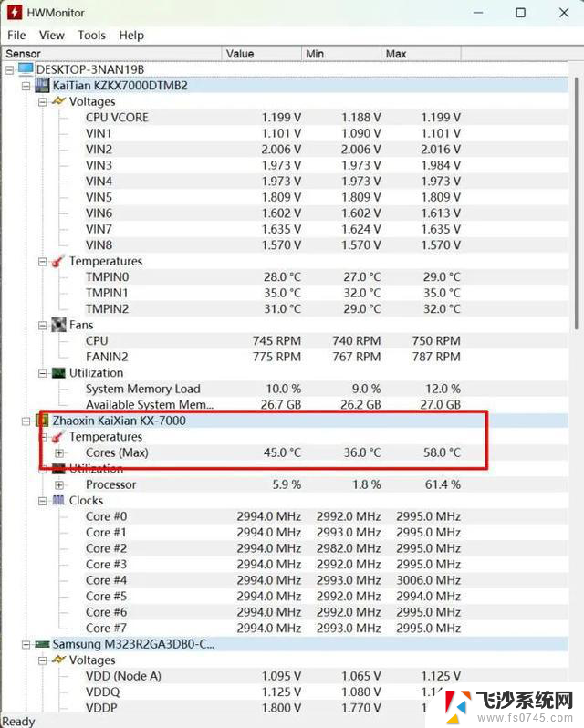Screen dimensions: 584x728
Task: Click the Samsung Voltages lightning icon
Action: 58,660
